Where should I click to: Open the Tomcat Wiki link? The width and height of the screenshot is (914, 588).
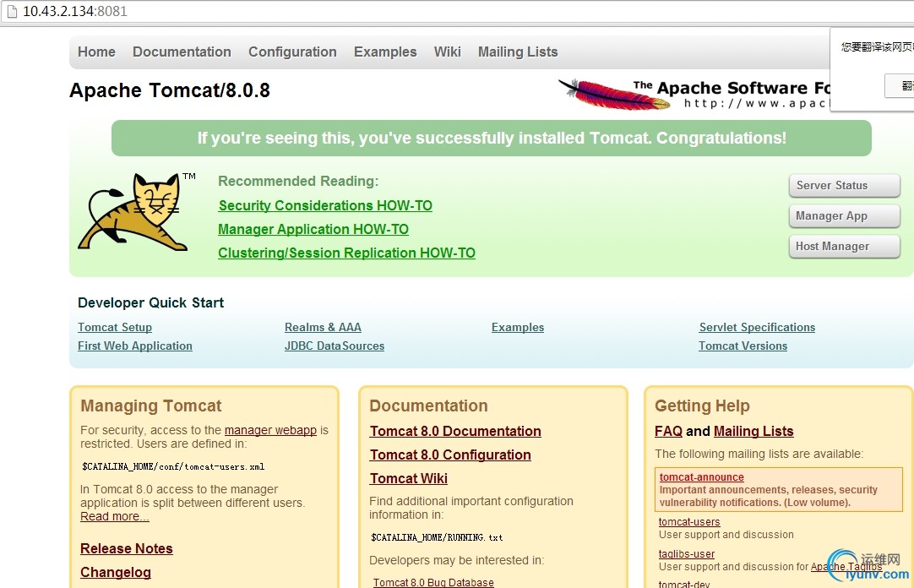[409, 478]
